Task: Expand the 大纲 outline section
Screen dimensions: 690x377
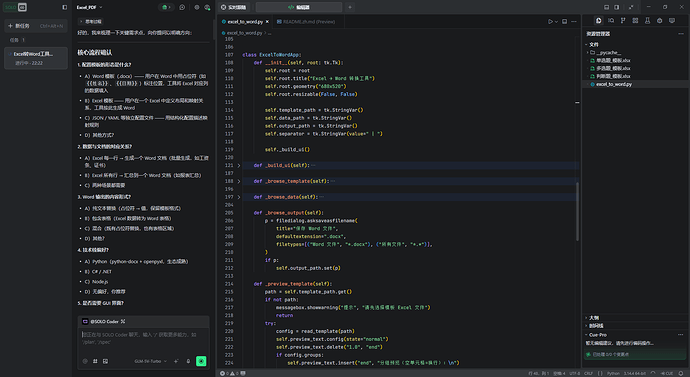Action: (x=592, y=318)
